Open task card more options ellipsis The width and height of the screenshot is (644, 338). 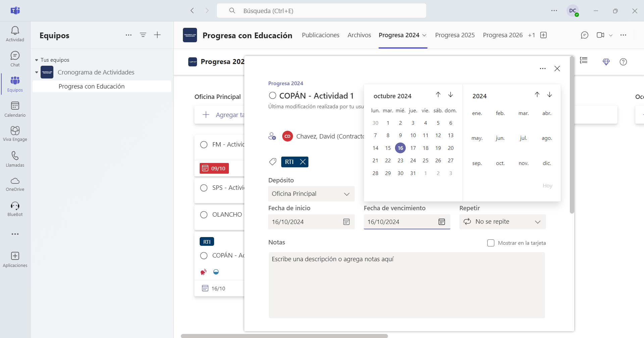543,68
